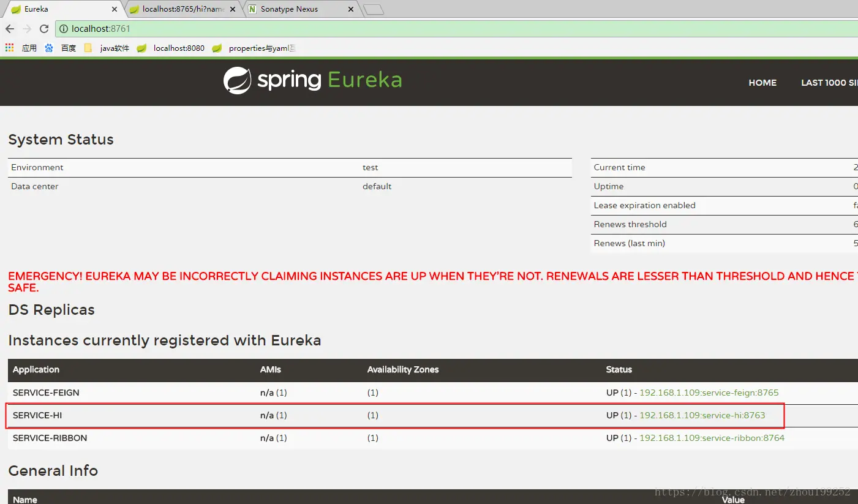Open the service-feign:8765 instance link
The width and height of the screenshot is (858, 504).
tap(709, 393)
